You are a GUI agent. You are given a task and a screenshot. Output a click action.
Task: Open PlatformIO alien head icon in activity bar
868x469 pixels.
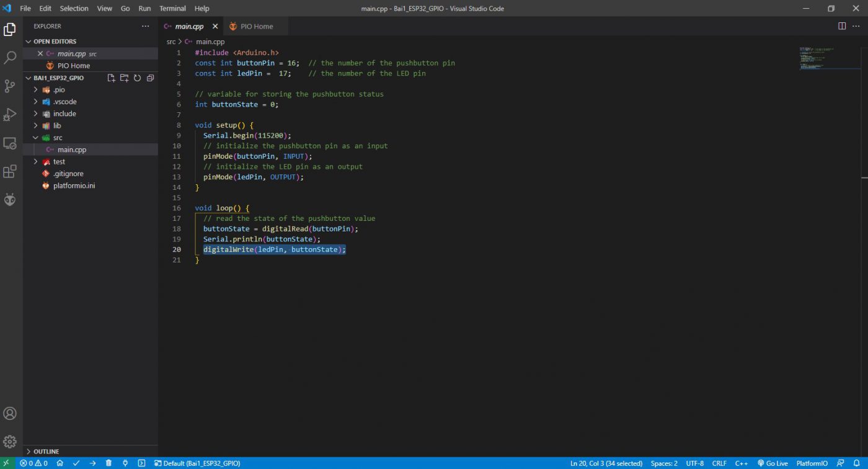click(x=10, y=199)
